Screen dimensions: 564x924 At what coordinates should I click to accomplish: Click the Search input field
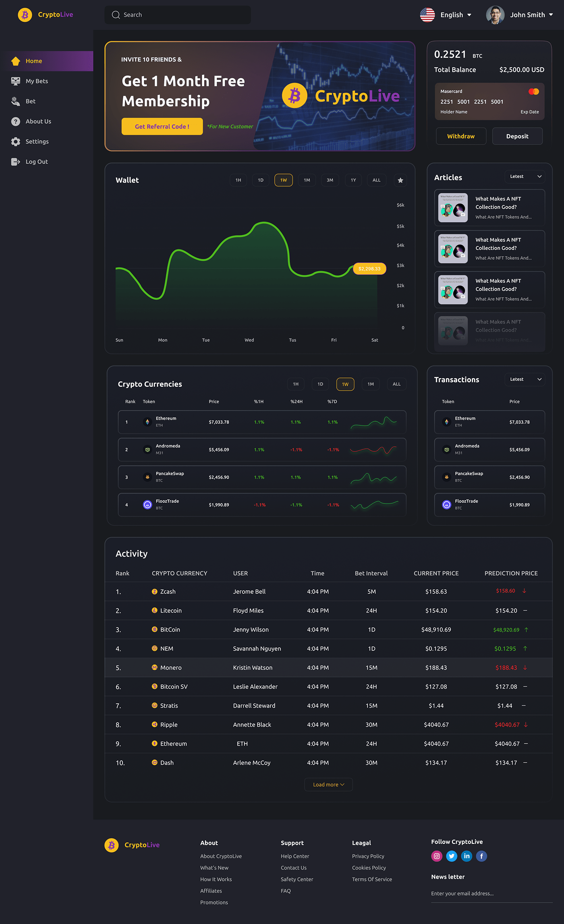178,15
